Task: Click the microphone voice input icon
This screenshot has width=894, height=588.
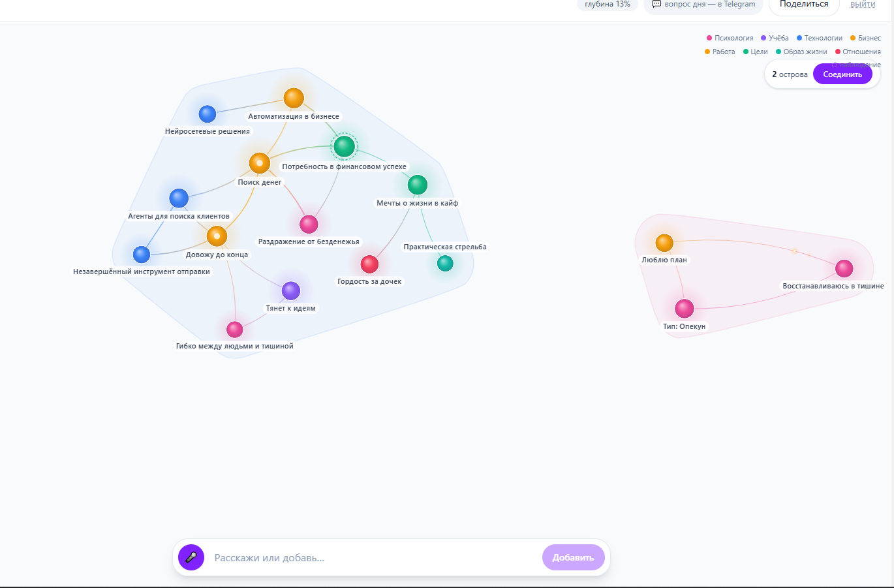Action: (191, 557)
